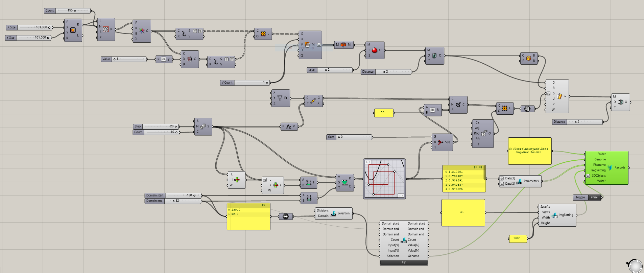Click the Domain start slider grip
Image resolution: width=644 pixels, height=273 pixels.
point(194,196)
